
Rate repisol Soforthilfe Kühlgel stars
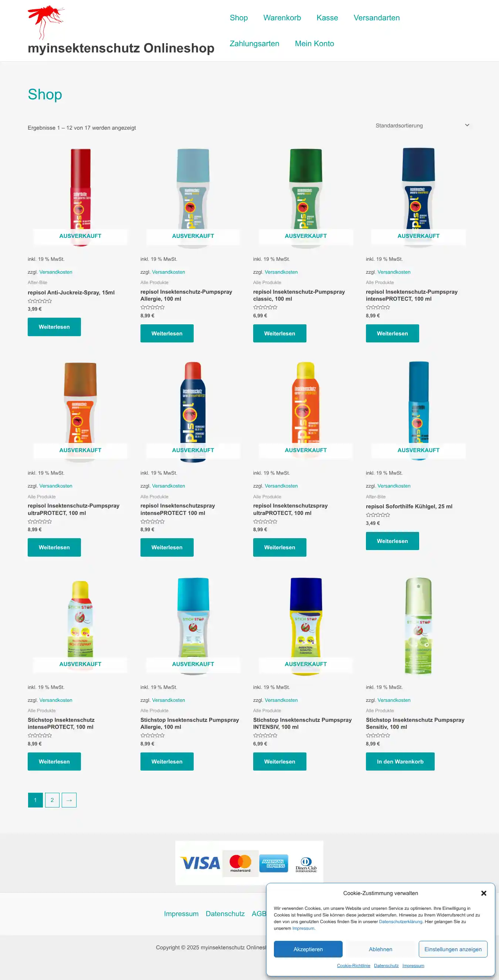(x=378, y=515)
